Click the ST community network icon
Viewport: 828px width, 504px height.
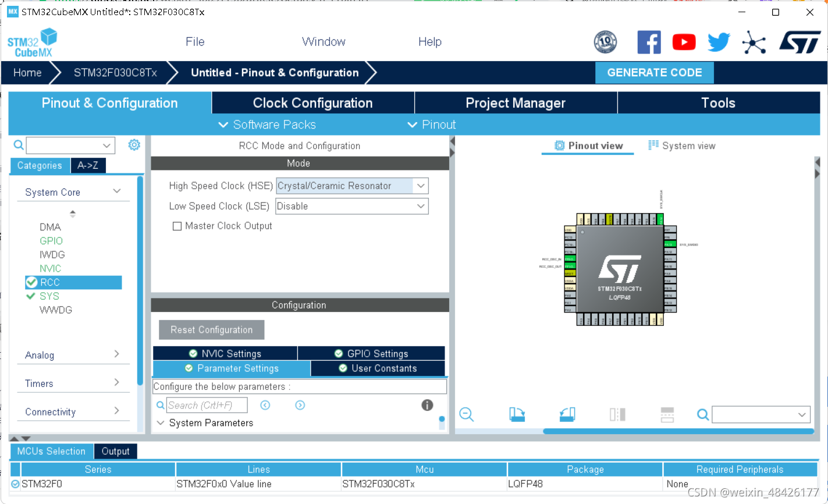(x=754, y=42)
